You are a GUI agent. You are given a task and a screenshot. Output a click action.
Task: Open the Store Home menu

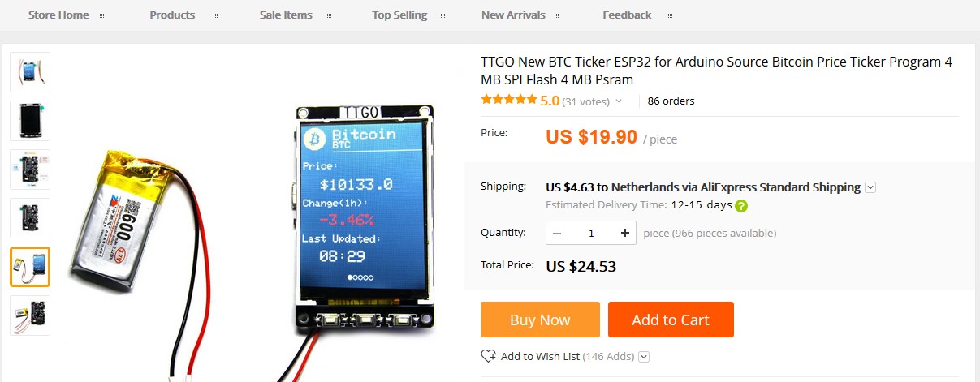(x=58, y=15)
